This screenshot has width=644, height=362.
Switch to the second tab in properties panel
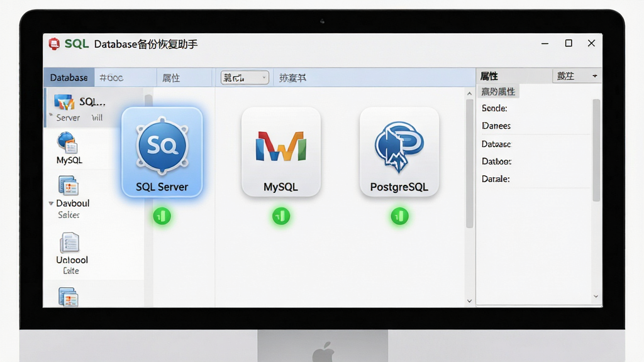(565, 76)
